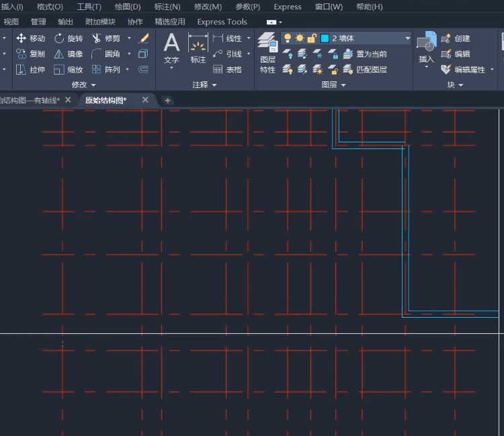Toggle layer freeze sun icon
The height and width of the screenshot is (436, 504).
(299, 38)
